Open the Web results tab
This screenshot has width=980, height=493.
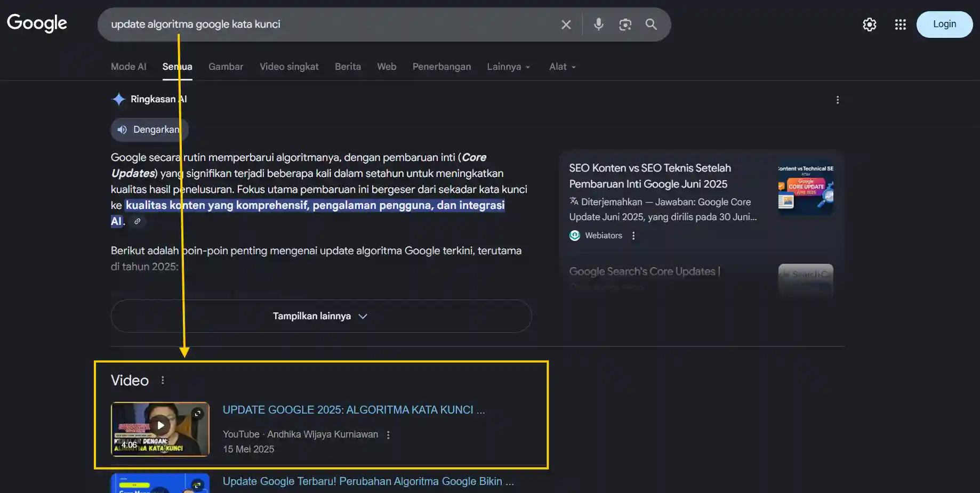[387, 67]
